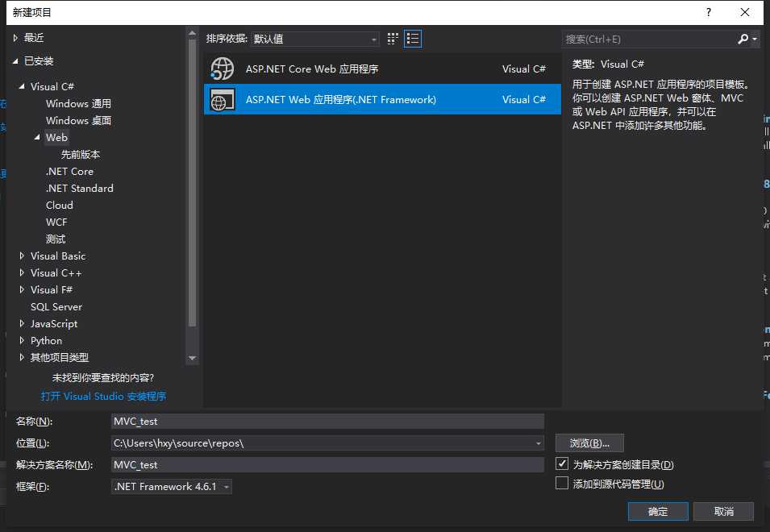Image resolution: width=770 pixels, height=532 pixels.
Task: Toggle create directory for solution checkbox
Action: point(562,463)
